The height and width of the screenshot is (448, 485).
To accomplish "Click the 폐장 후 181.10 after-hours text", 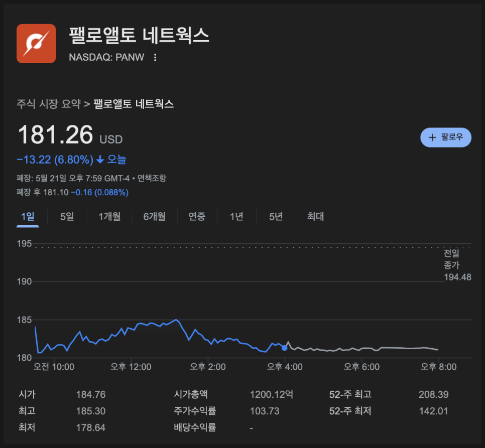I will tap(42, 193).
